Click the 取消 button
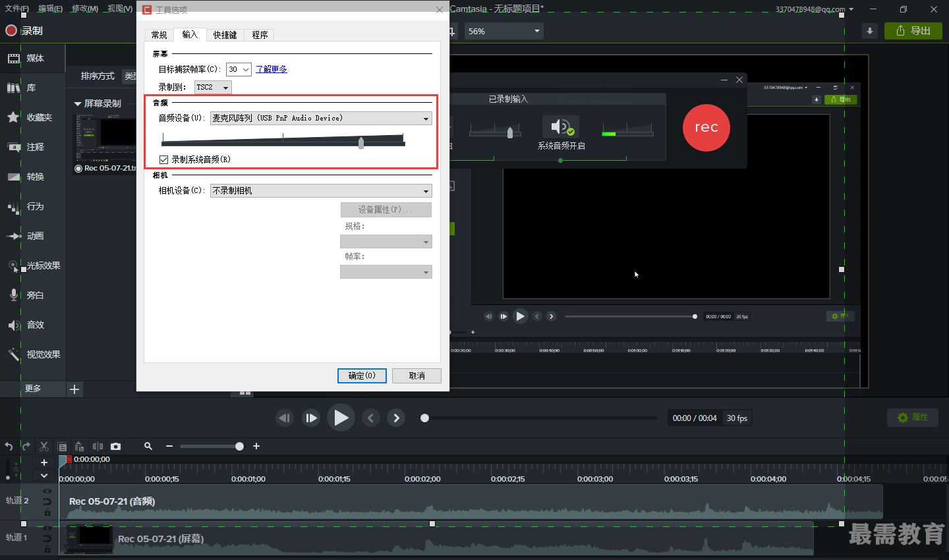The height and width of the screenshot is (560, 949). pos(417,376)
